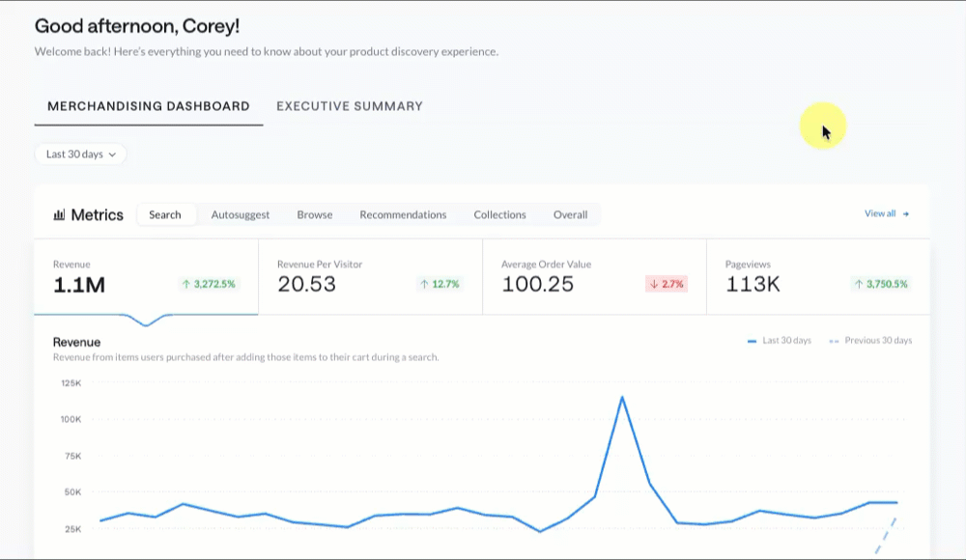Viewport: 966px width, 560px height.
Task: Click the Metrics bar chart icon
Action: 59,215
